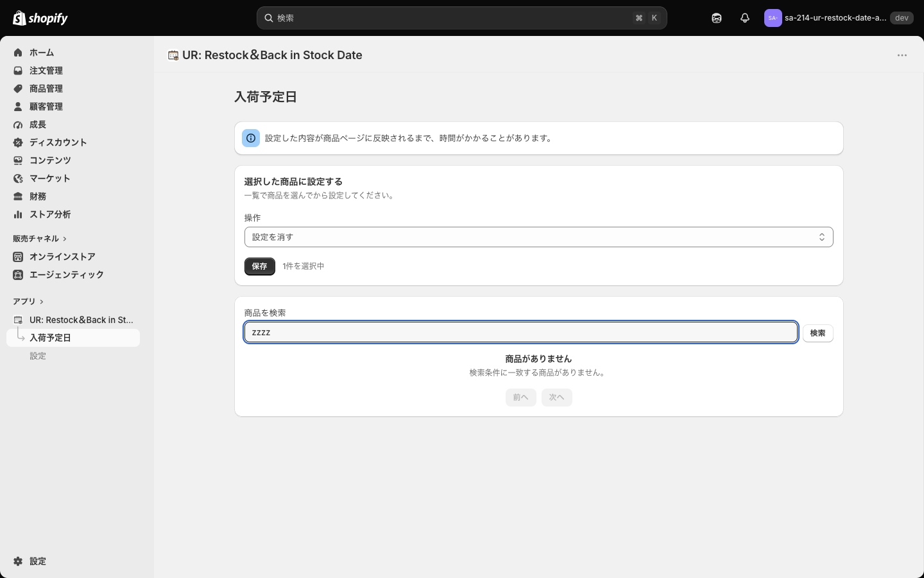Click the オンラインストア store icon
924x578 pixels.
tap(18, 257)
